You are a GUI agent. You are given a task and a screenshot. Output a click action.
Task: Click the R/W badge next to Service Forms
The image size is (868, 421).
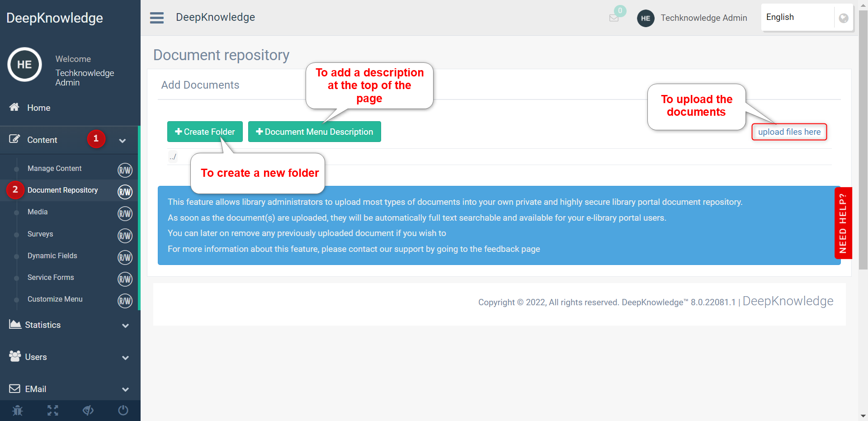(125, 279)
